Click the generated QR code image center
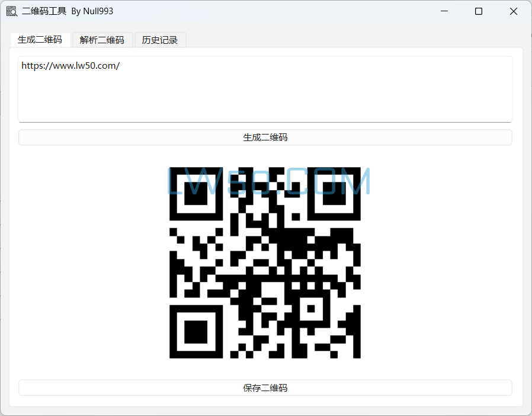The height and width of the screenshot is (416, 532). (x=265, y=263)
